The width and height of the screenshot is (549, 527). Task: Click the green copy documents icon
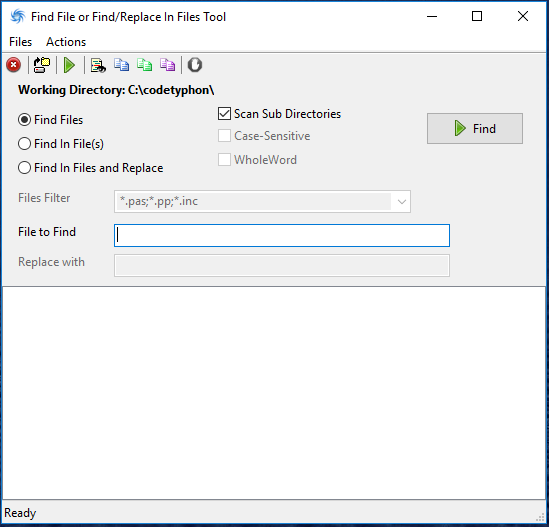[145, 65]
